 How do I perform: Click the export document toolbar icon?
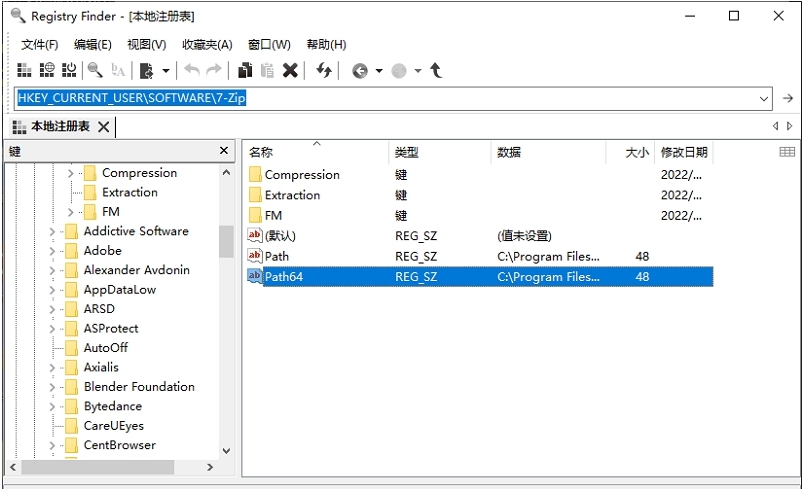point(147,70)
